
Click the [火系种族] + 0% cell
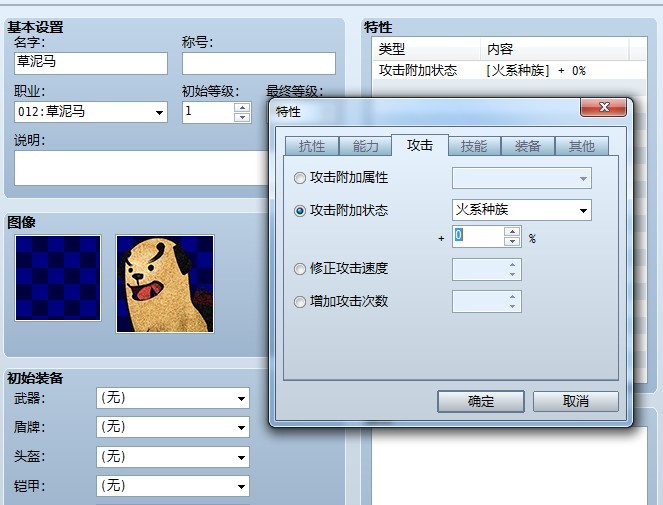[536, 71]
